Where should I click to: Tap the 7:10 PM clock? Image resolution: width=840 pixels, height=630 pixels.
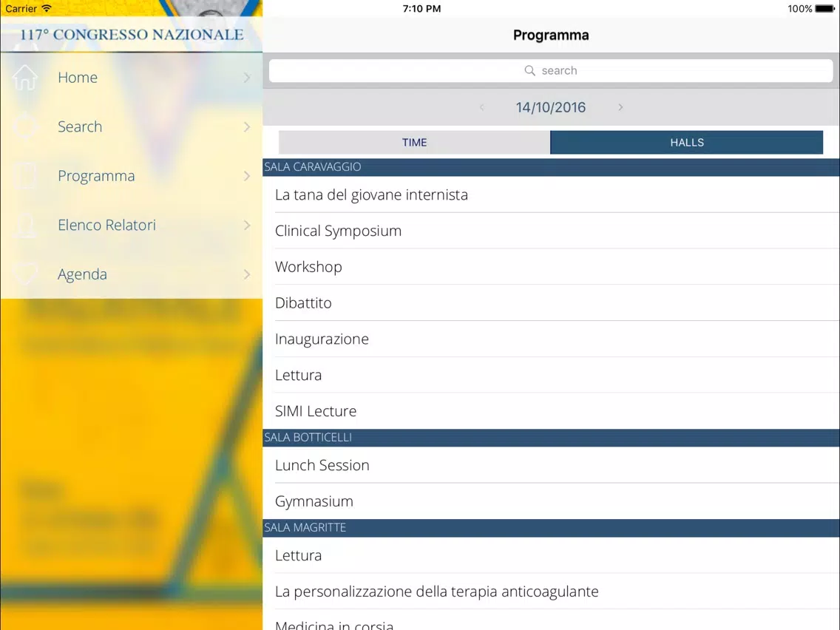tap(421, 9)
